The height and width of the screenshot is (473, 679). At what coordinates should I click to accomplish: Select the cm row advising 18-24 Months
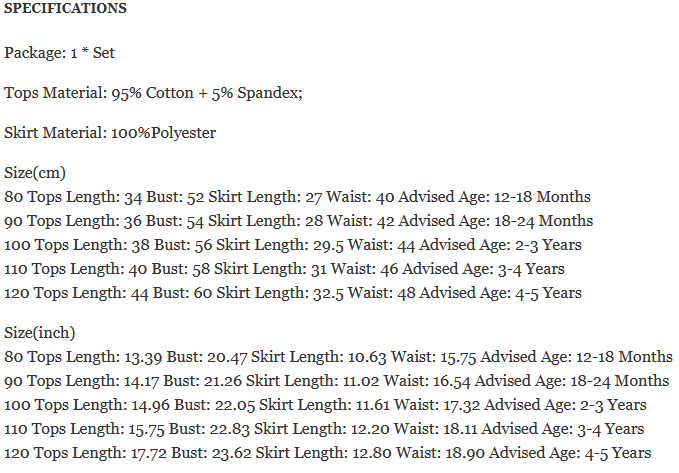pos(298,221)
